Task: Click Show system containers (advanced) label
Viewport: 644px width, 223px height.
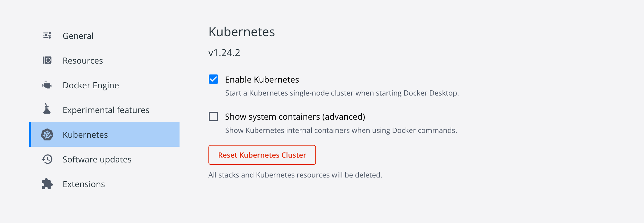Action: tap(295, 117)
